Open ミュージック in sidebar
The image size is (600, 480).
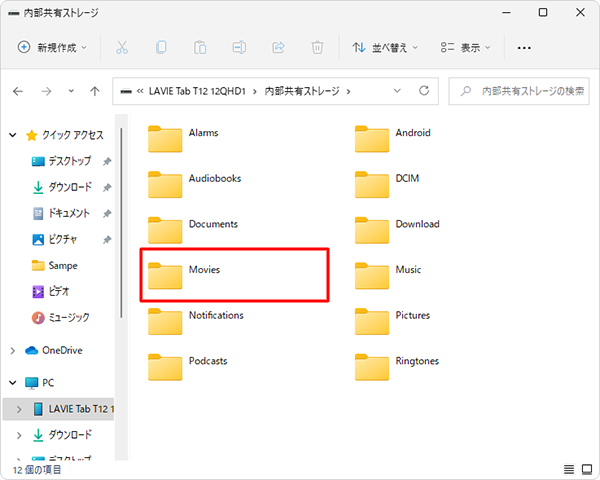tap(60, 317)
